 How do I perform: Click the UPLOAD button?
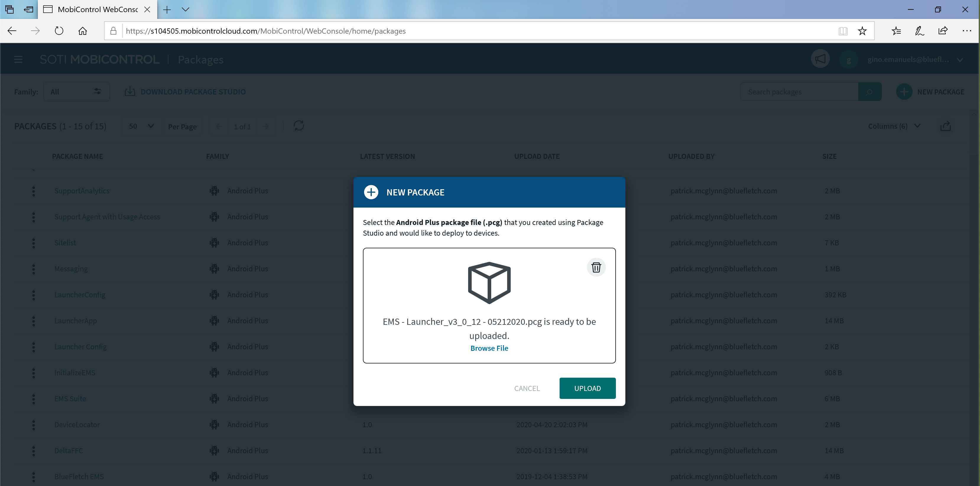click(588, 388)
